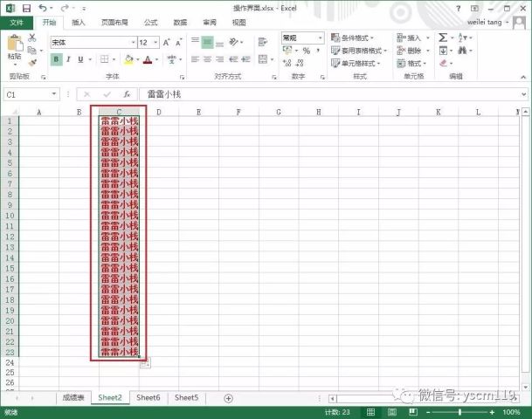
Task: Click the Wrap Text icon
Action: [263, 42]
